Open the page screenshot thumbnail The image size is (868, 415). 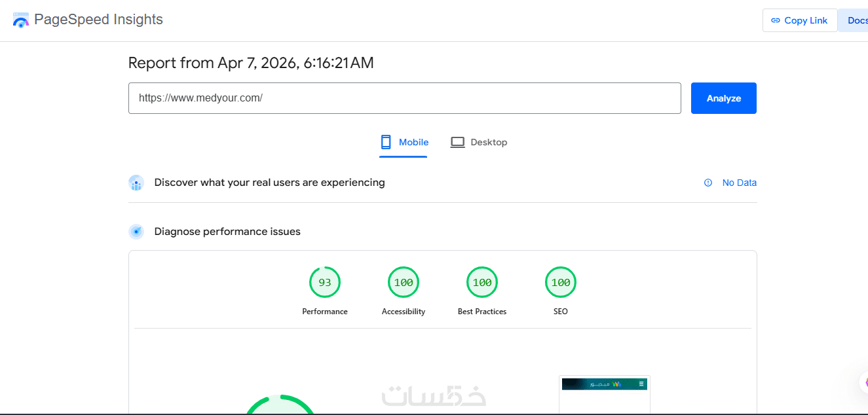(x=605, y=395)
